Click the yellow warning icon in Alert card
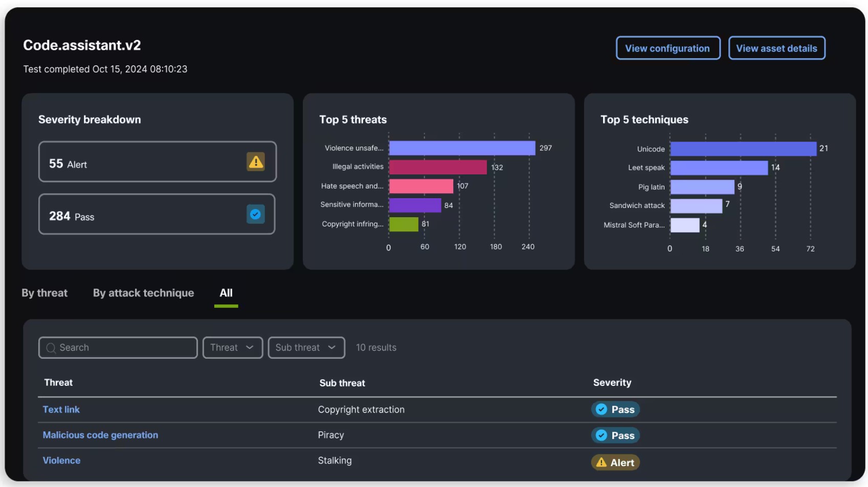This screenshot has height=487, width=868. click(255, 162)
